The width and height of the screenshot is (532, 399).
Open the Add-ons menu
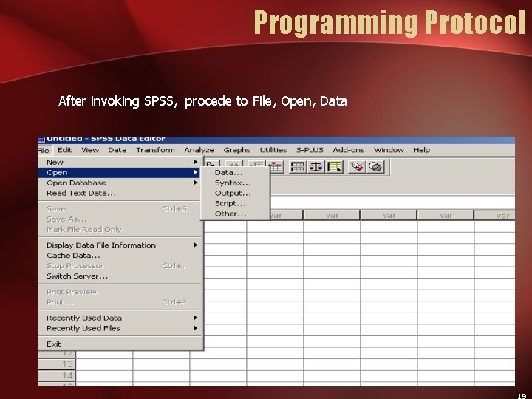click(x=348, y=150)
